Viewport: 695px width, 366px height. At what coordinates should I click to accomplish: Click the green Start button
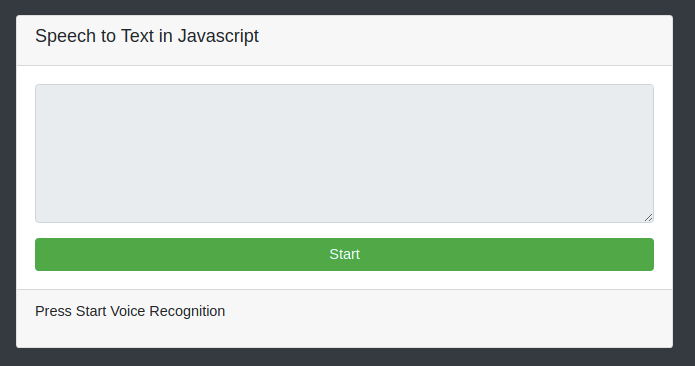tap(344, 254)
